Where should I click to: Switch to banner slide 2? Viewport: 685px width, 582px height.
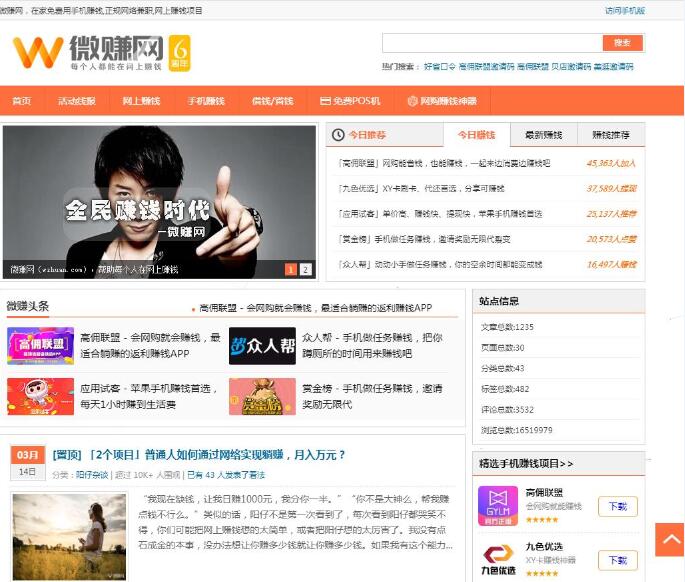[x=306, y=269]
